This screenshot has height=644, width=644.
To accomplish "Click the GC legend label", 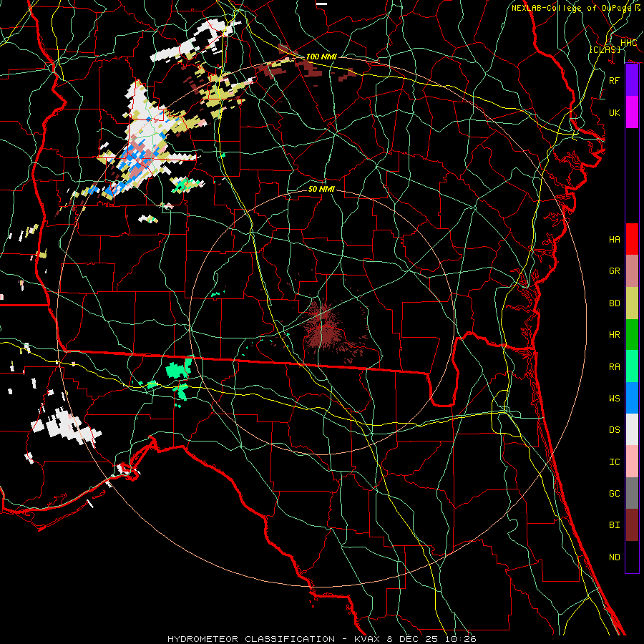I will click(614, 494).
